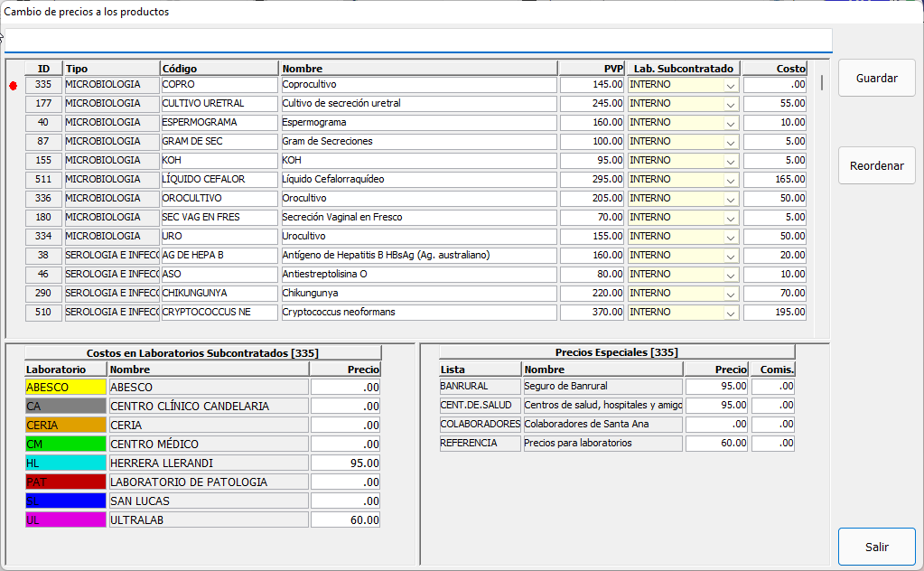This screenshot has width=924, height=571.
Task: Click the Guardar button
Action: pos(876,78)
